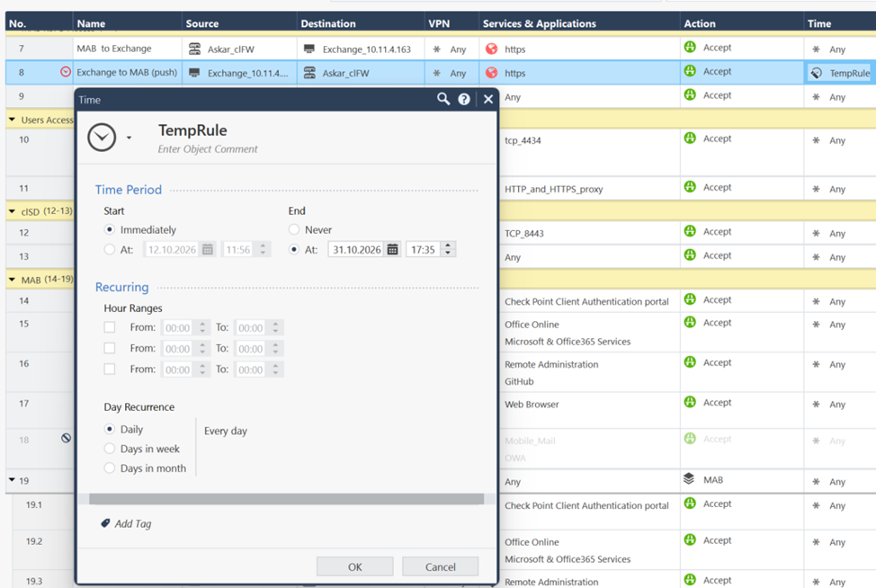Viewport: 876px width, 588px height.
Task: Click the Source column header
Action: pyautogui.click(x=202, y=23)
